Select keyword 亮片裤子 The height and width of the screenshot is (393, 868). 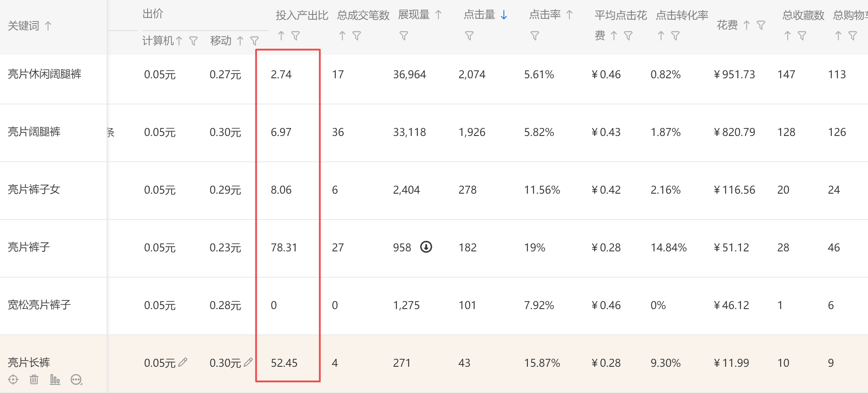(x=29, y=247)
